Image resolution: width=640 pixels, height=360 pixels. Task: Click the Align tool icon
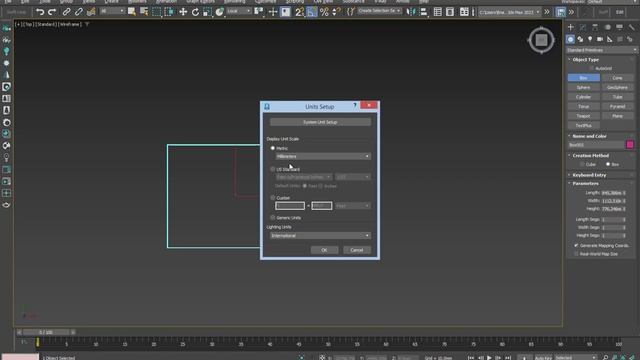coord(424,12)
